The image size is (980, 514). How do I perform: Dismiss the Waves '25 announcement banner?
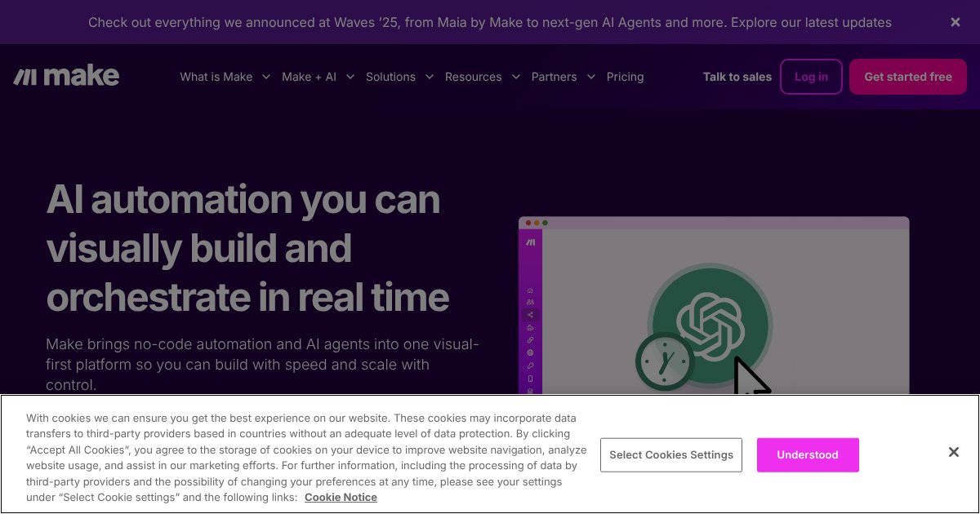(x=955, y=23)
